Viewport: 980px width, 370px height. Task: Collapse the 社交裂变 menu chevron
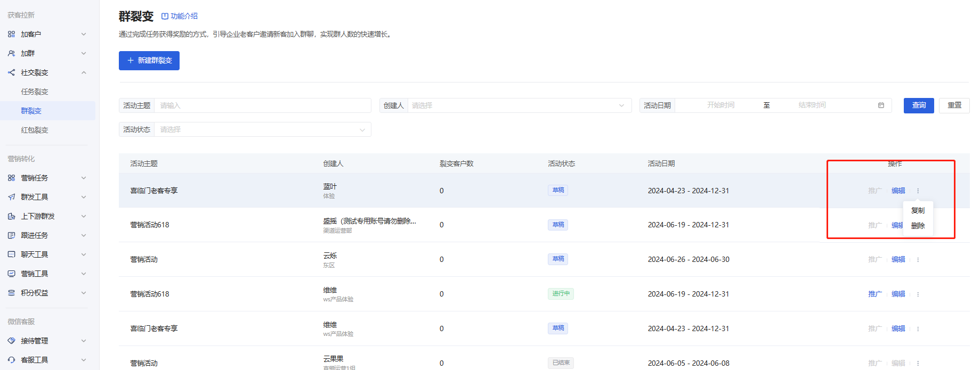click(84, 72)
